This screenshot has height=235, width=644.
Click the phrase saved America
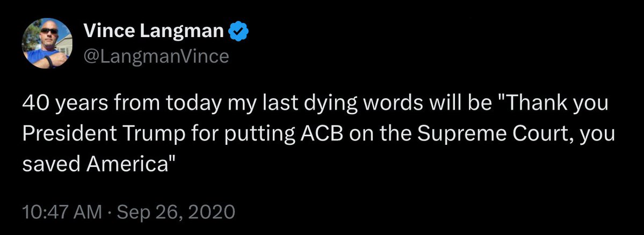click(99, 164)
